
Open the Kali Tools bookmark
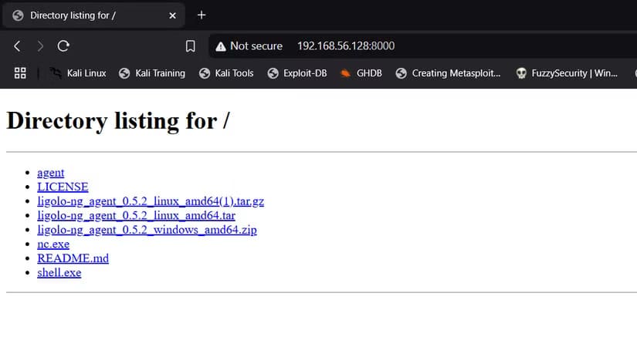tap(226, 73)
